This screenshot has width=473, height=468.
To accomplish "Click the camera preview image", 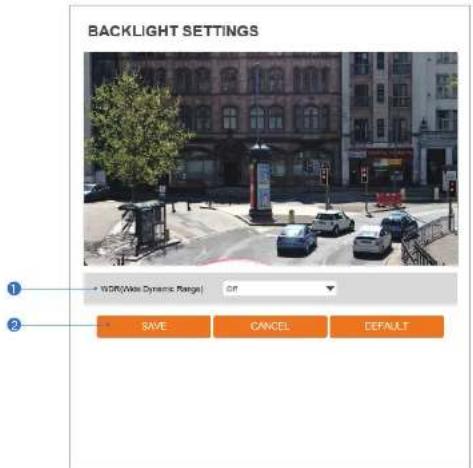I will click(271, 159).
